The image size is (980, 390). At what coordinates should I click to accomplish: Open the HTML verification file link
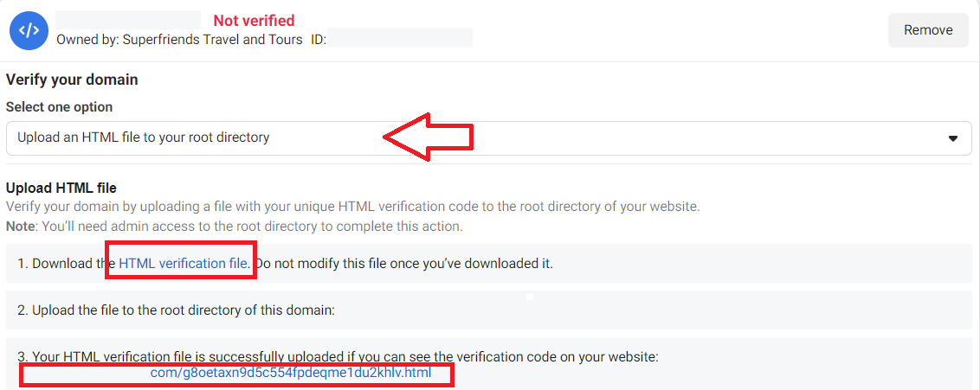[184, 264]
